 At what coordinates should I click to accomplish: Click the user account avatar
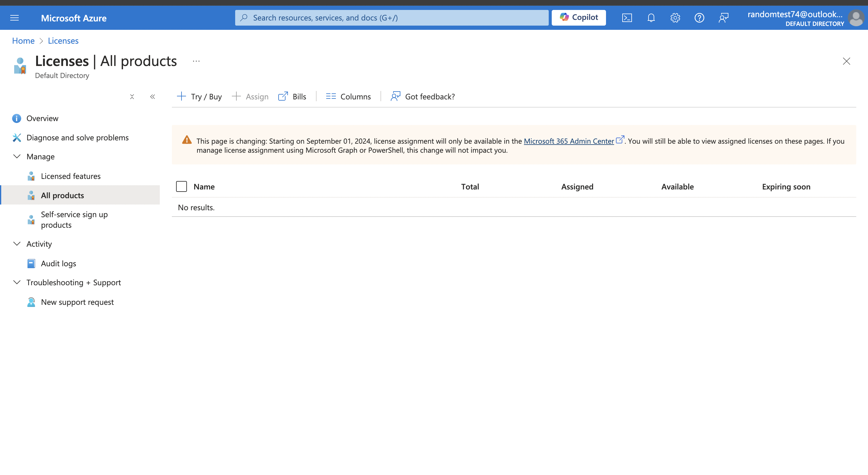856,18
